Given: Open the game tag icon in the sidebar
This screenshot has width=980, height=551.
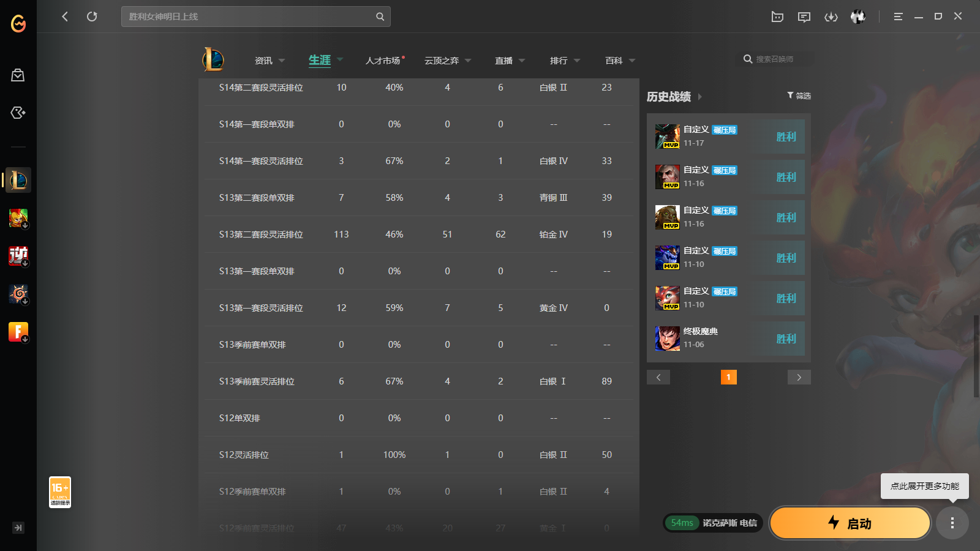Looking at the screenshot, I should (18, 113).
